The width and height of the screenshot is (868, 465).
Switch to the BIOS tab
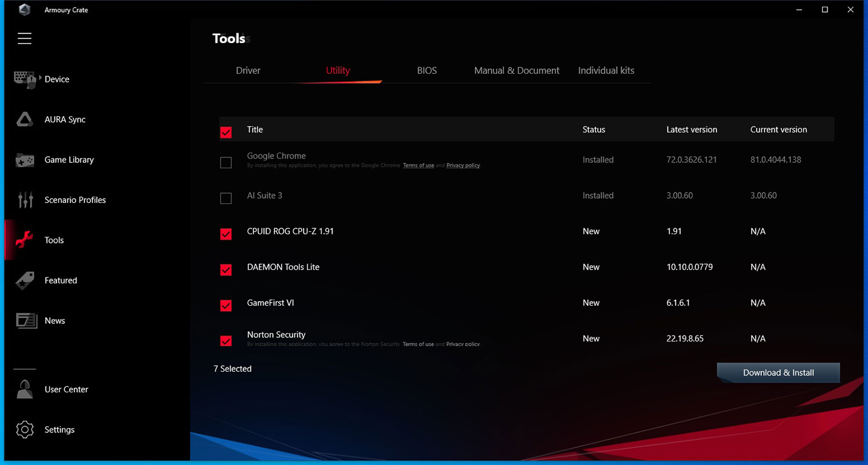(x=427, y=70)
